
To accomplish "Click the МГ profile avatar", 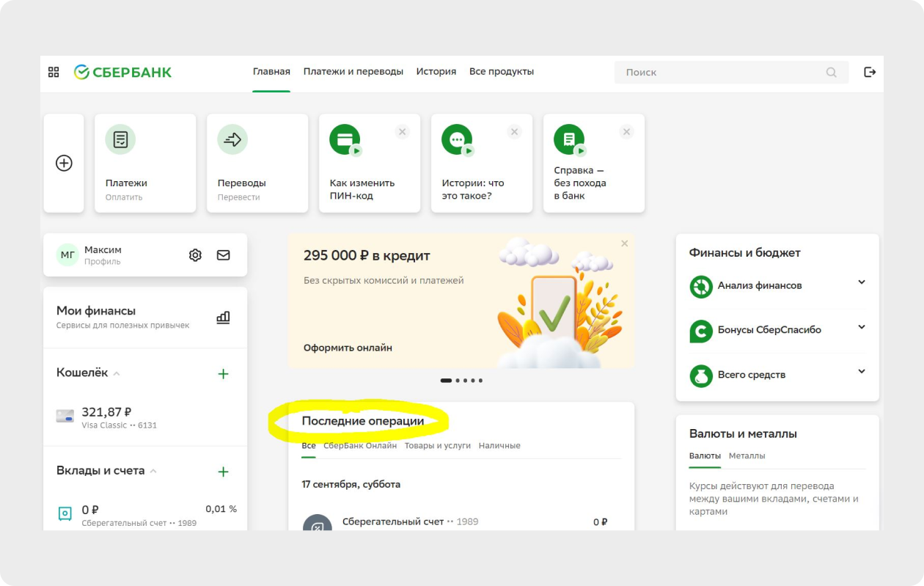I will 67,255.
